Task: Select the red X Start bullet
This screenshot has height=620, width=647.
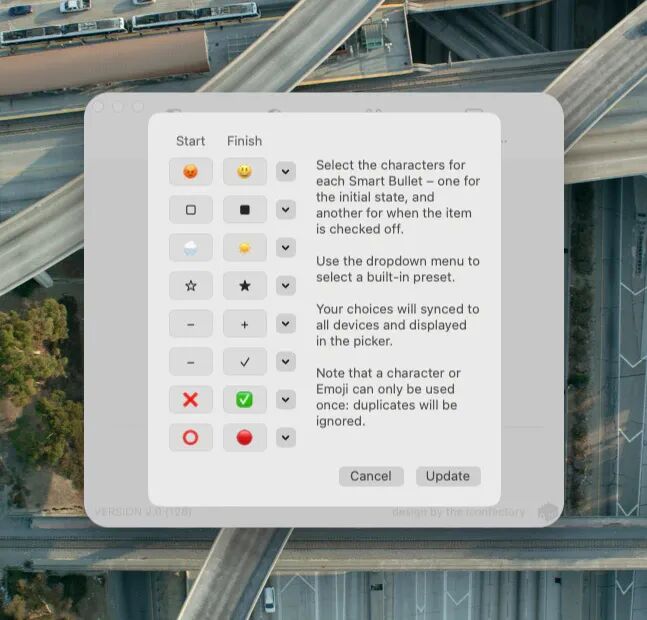Action: coord(191,400)
